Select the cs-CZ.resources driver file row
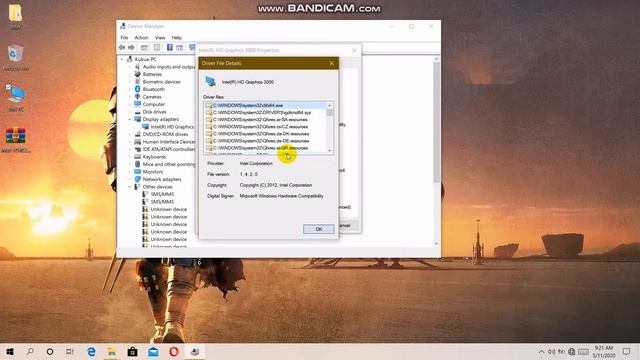The width and height of the screenshot is (640, 360). (265, 127)
